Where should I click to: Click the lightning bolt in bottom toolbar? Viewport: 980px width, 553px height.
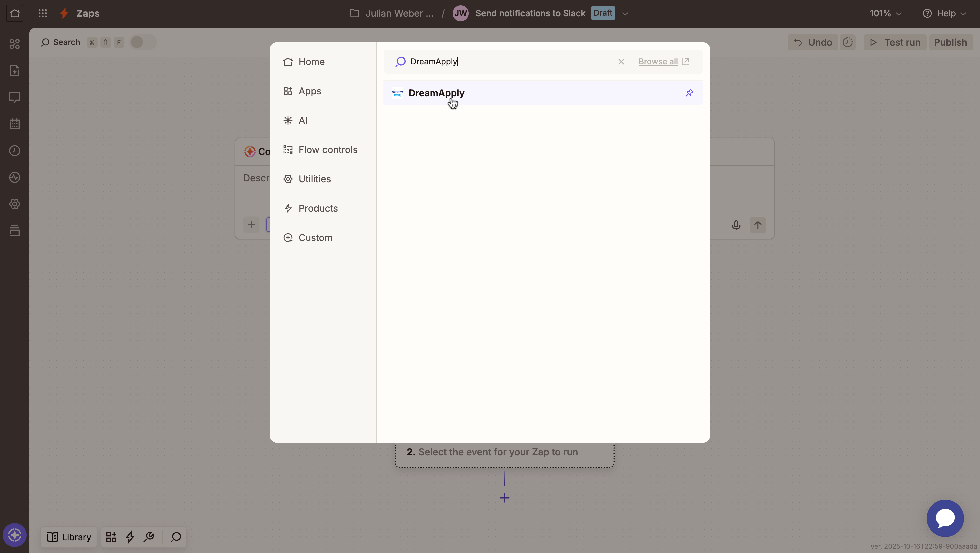(x=130, y=537)
